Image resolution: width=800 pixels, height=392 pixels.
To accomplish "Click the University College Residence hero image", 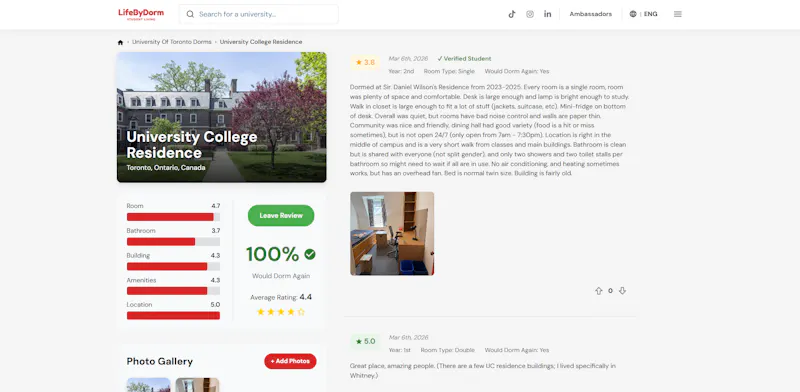I will [221, 117].
